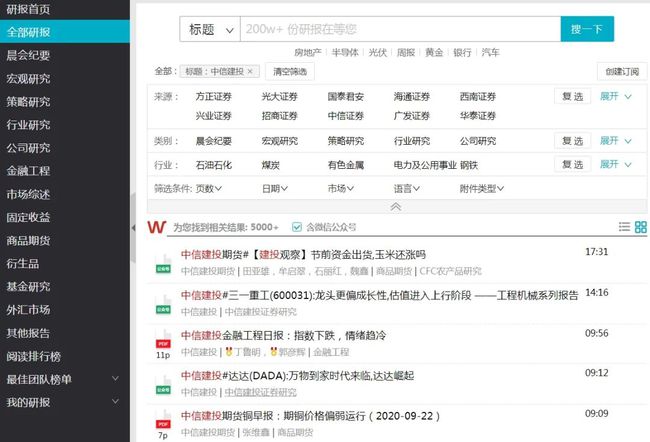Expand the 来源 row with 展开
The image size is (650, 442).
[x=616, y=97]
